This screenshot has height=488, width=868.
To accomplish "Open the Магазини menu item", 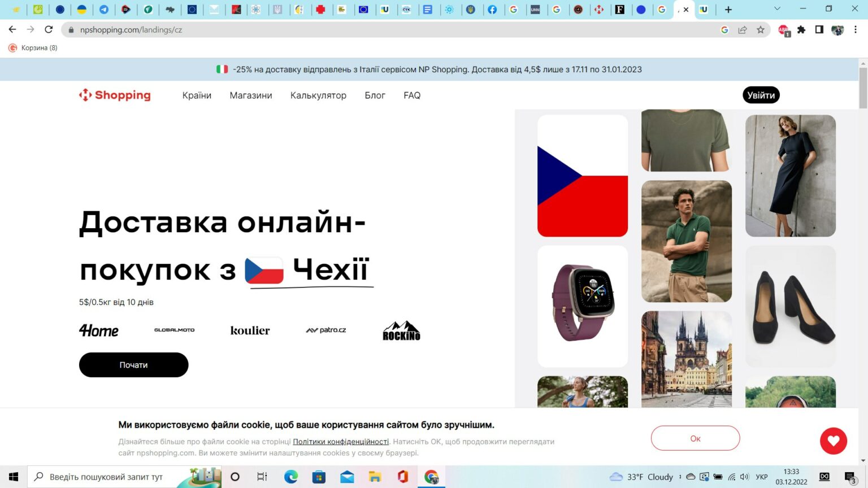I will click(x=251, y=95).
